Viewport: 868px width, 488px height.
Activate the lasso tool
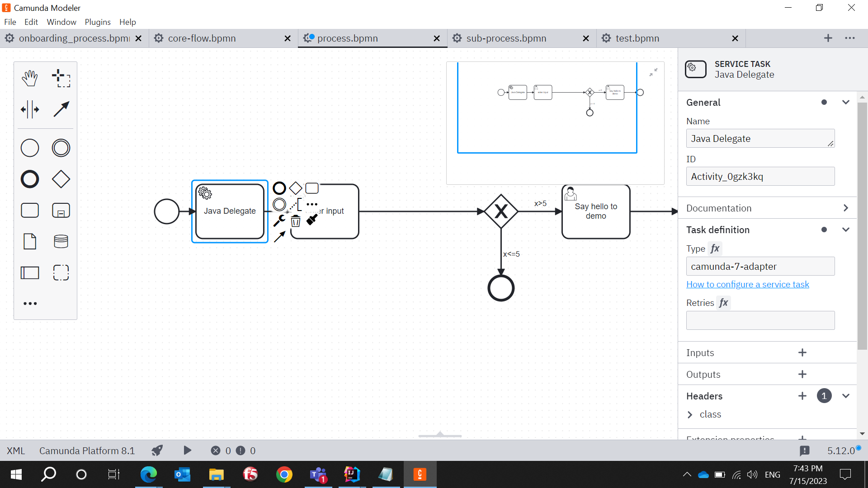click(x=61, y=78)
